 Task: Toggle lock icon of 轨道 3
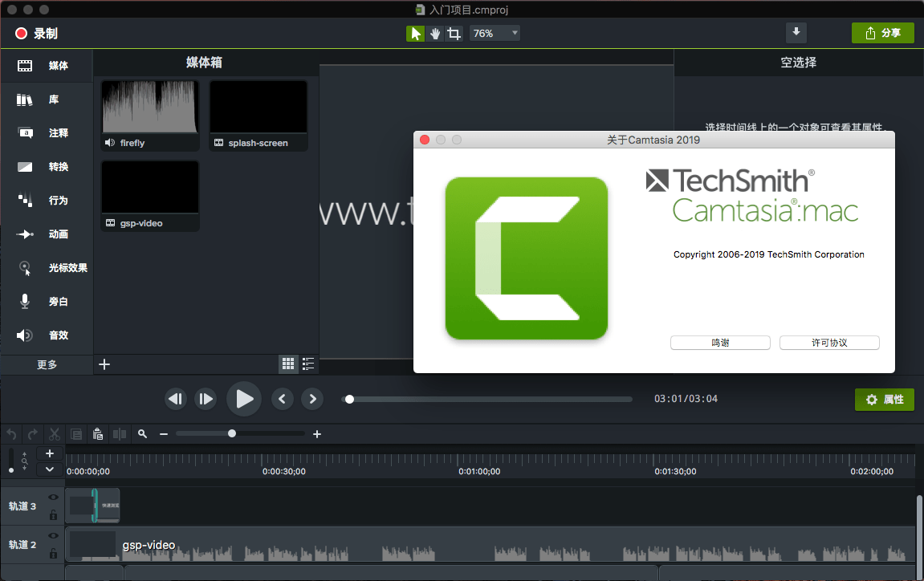click(x=53, y=515)
